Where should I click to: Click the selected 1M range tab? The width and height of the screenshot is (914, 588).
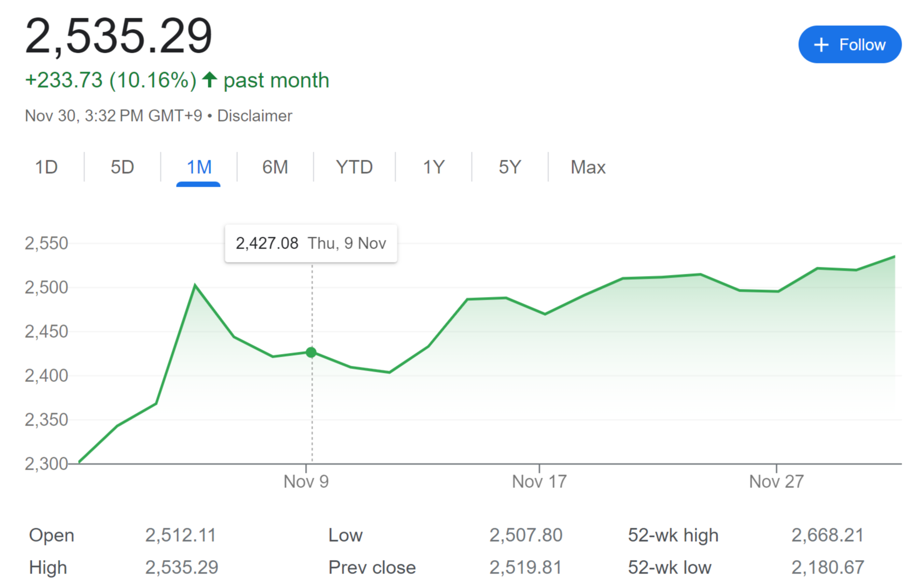click(x=199, y=167)
